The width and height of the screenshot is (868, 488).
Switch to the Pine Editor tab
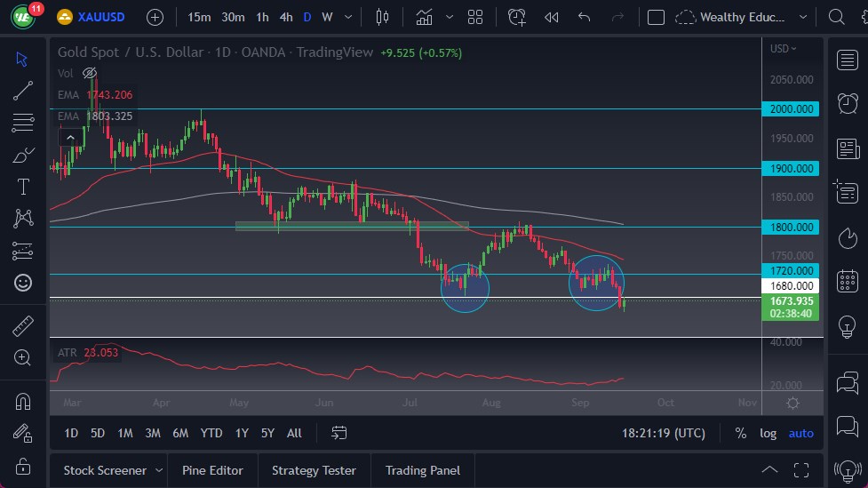(212, 470)
